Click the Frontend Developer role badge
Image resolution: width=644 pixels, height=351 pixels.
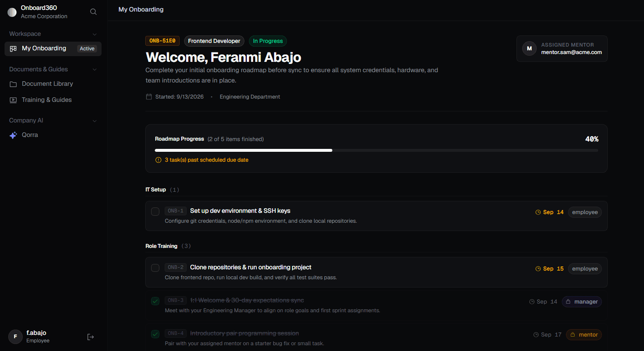pos(214,41)
